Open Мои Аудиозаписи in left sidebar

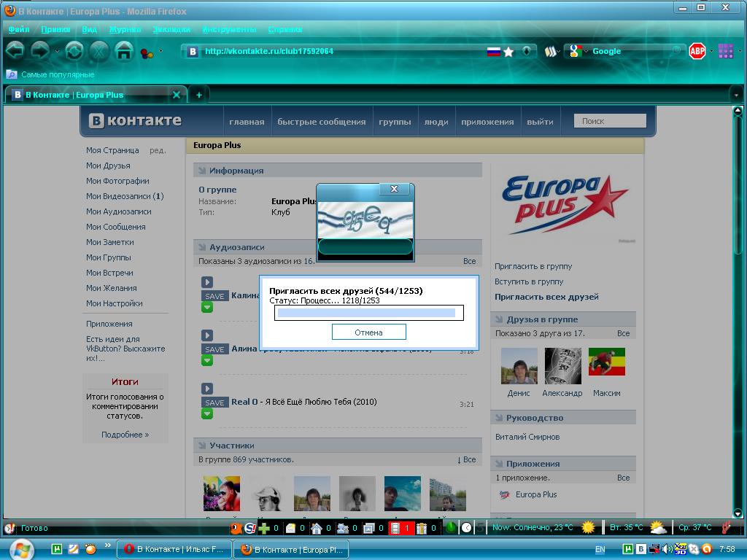(119, 211)
